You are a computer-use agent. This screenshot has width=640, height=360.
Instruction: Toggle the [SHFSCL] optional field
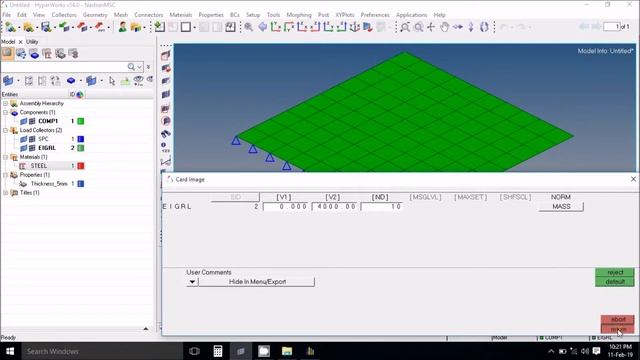coord(516,197)
